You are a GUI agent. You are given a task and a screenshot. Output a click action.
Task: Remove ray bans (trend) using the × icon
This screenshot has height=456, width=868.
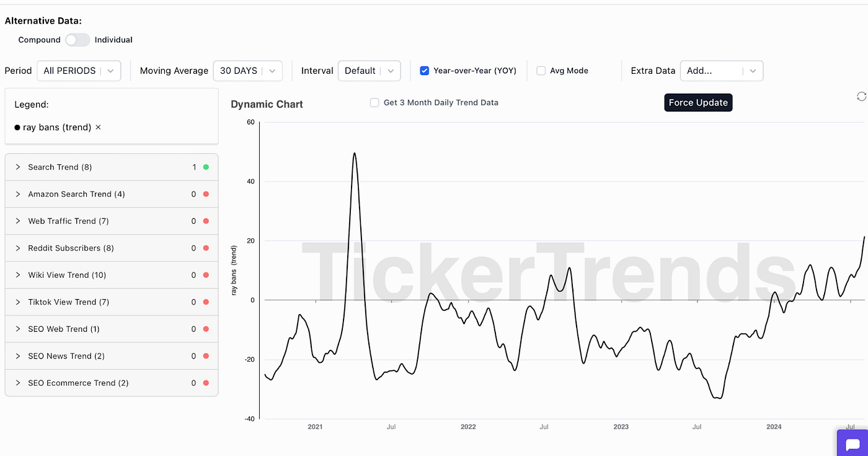[98, 127]
